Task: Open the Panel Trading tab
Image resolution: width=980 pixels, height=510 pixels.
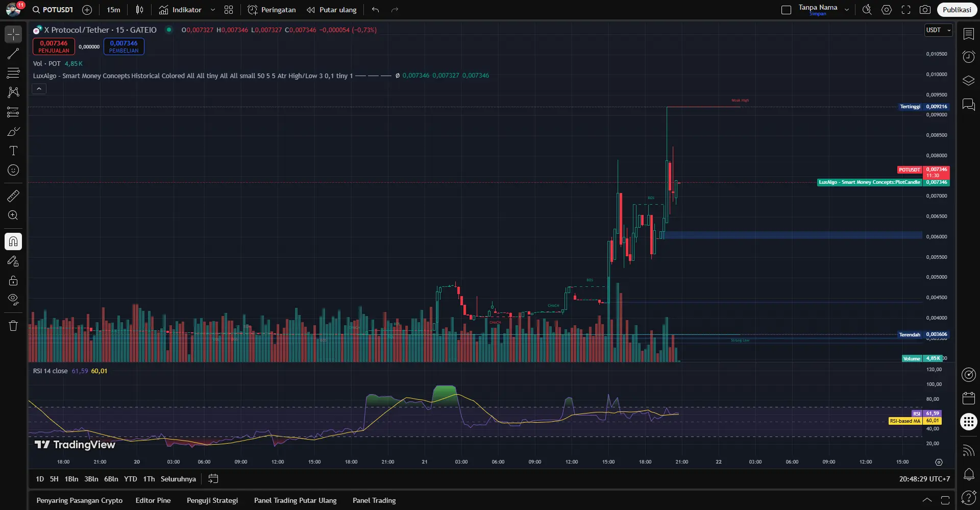Action: coord(374,500)
